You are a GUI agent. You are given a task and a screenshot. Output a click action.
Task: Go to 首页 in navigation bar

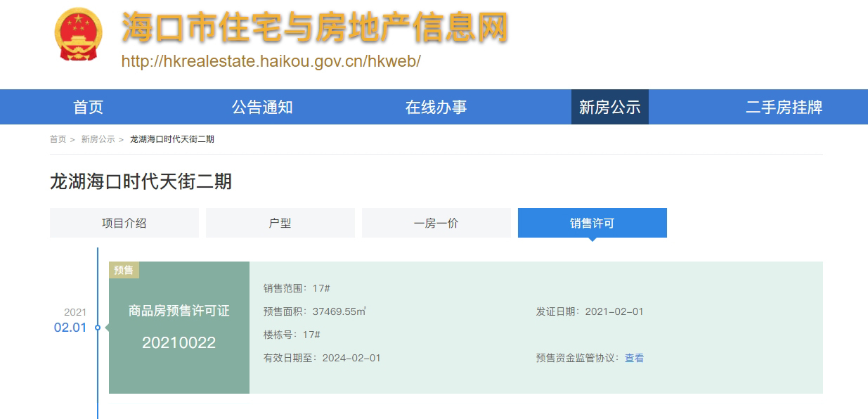[x=89, y=107]
